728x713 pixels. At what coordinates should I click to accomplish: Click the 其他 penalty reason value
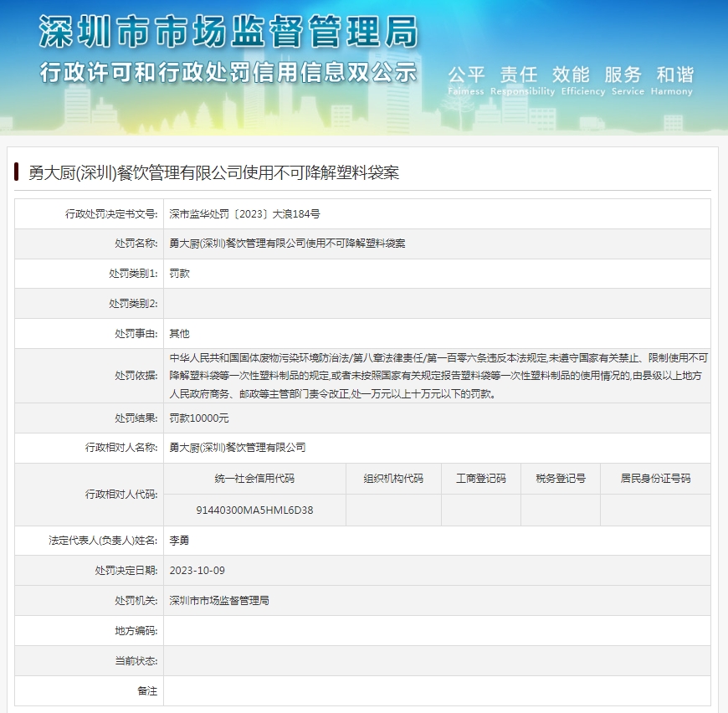pos(179,334)
